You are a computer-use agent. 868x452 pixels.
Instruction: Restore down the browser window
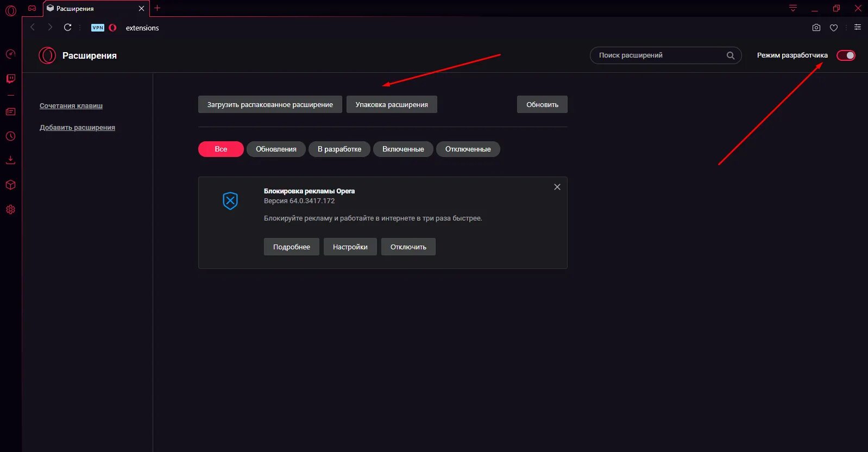point(836,8)
